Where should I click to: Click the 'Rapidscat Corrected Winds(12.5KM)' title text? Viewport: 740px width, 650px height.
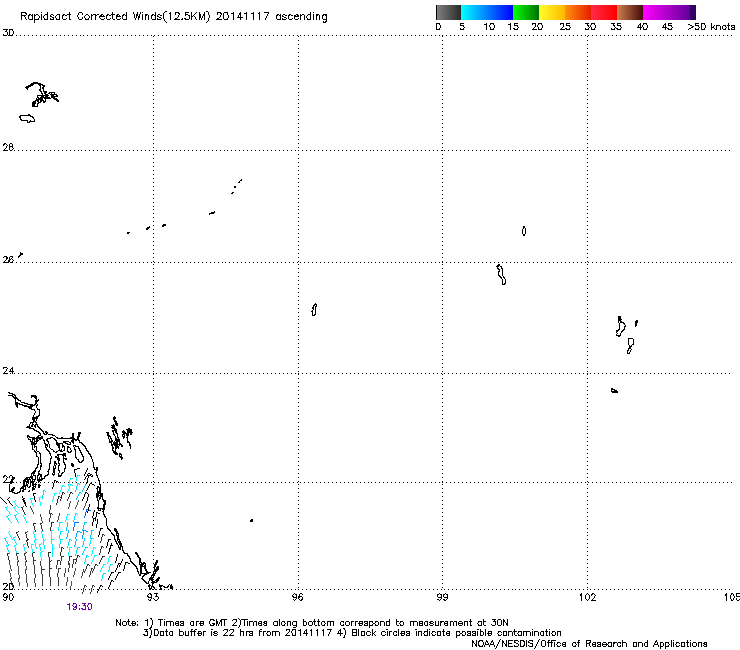point(115,17)
